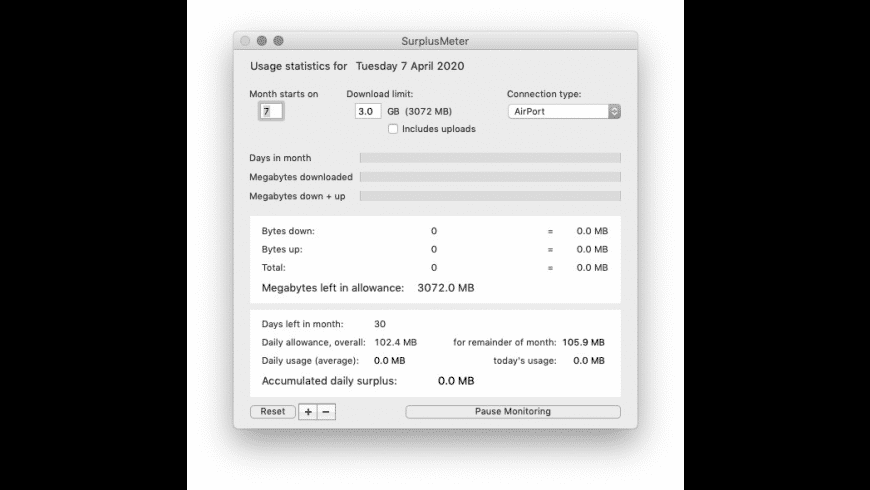Viewport: 870px width, 490px height.
Task: Click the close window button
Action: tap(245, 41)
